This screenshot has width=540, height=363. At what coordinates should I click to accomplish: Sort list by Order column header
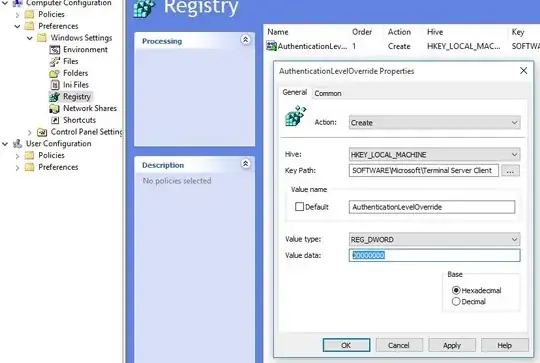[362, 32]
